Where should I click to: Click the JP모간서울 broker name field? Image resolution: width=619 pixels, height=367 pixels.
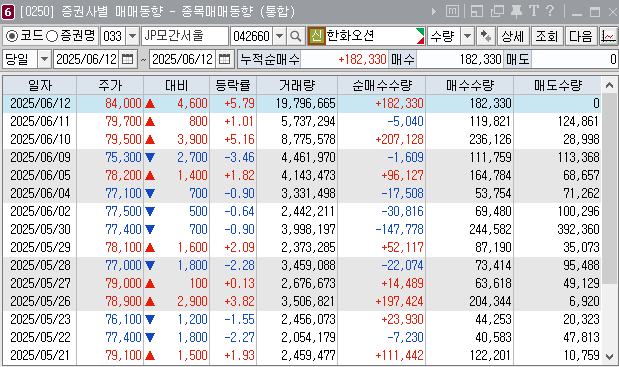pos(185,36)
